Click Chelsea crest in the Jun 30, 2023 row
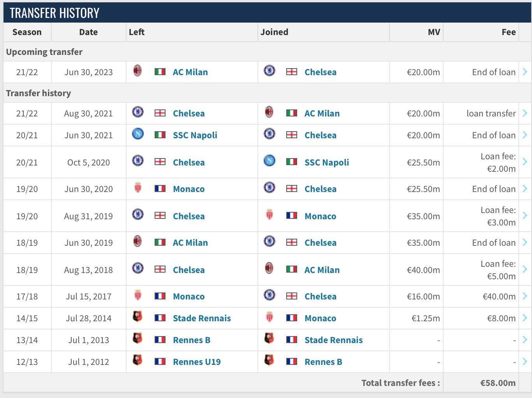This screenshot has width=532, height=398. pos(269,71)
